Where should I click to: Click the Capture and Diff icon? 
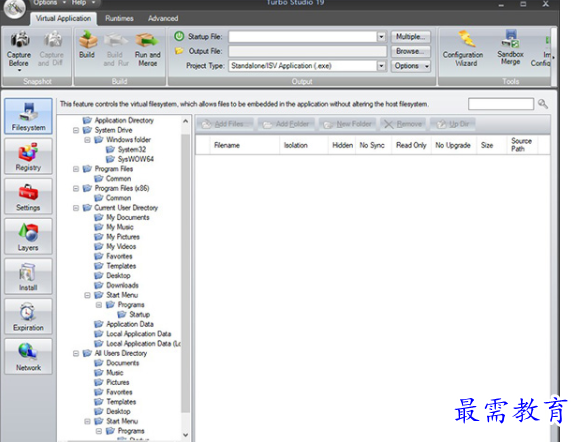click(x=52, y=40)
